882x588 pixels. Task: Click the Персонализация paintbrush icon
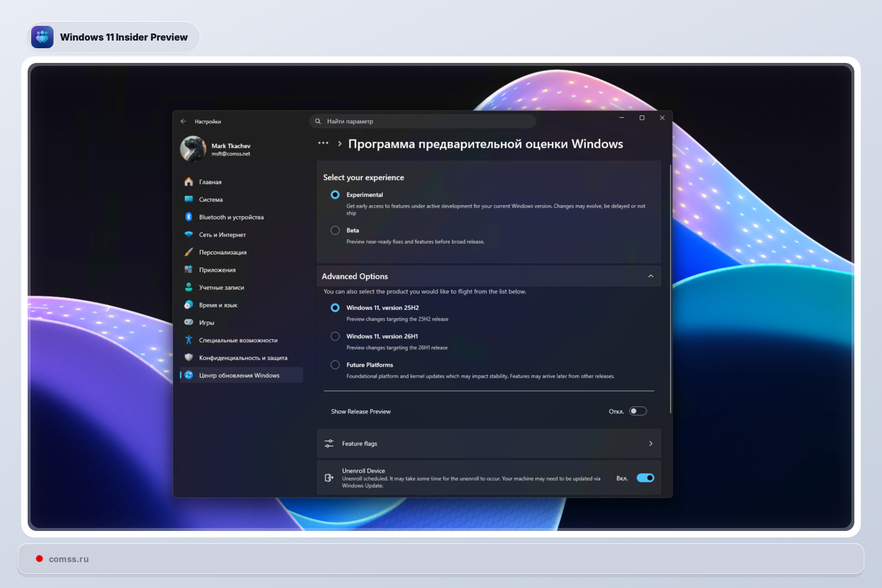tap(189, 252)
